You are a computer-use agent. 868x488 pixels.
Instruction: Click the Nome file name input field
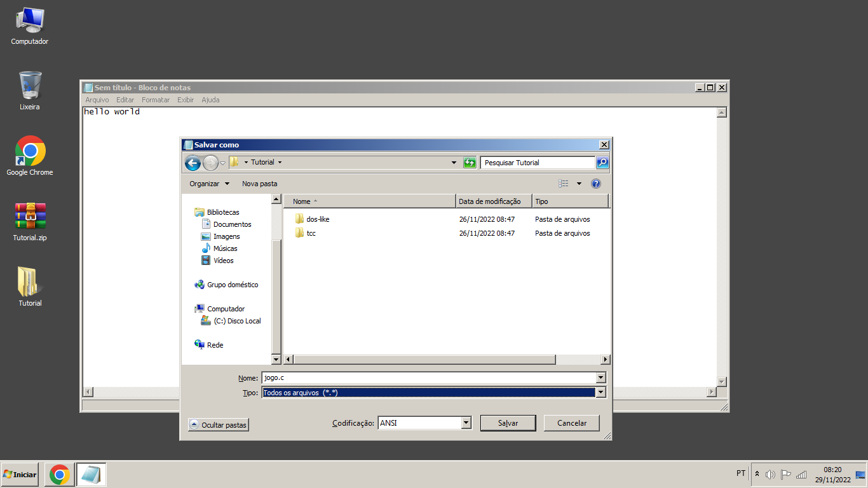coord(429,378)
